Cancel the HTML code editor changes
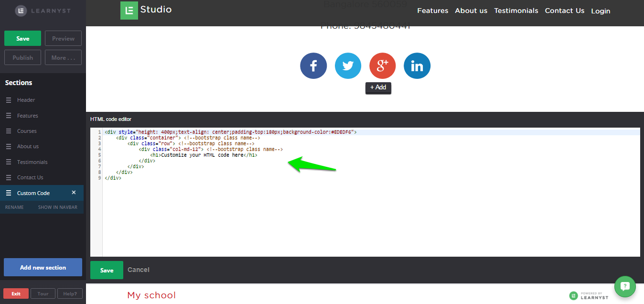 pyautogui.click(x=139, y=270)
